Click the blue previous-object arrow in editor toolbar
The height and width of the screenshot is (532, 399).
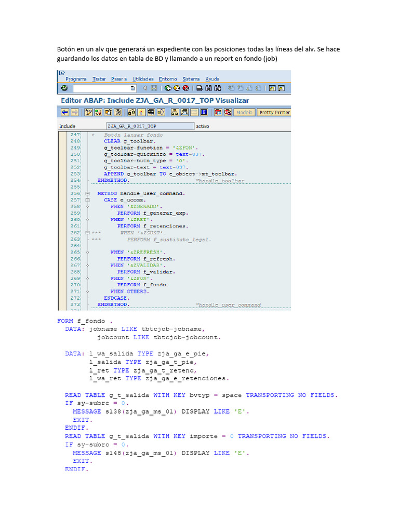click(x=65, y=112)
